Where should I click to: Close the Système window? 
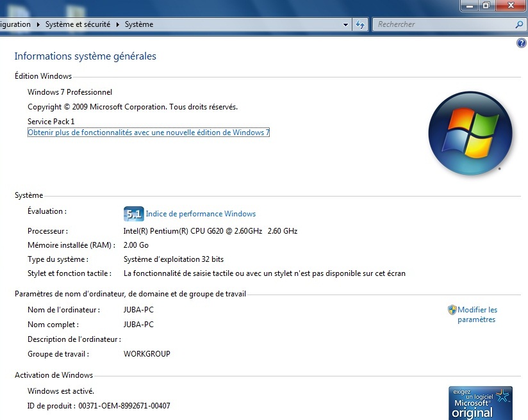coord(511,6)
